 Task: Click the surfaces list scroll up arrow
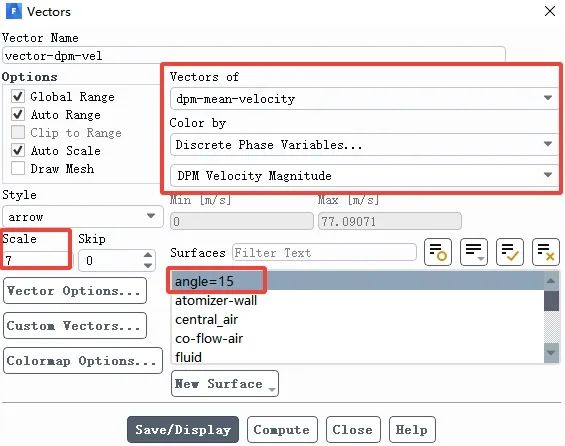tap(551, 281)
